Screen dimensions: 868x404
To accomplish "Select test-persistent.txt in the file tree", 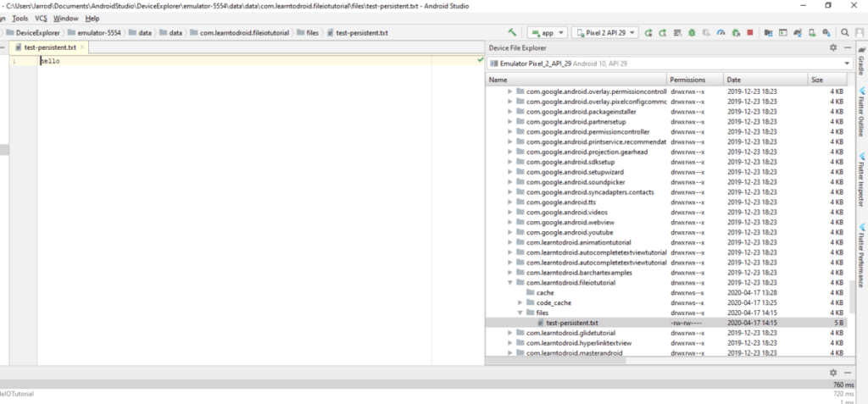I will click(572, 323).
